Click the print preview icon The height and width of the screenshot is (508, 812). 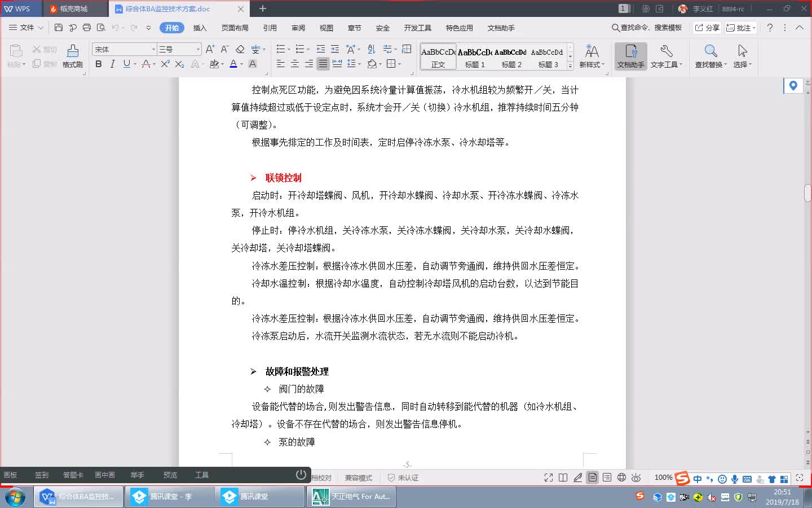pyautogui.click(x=101, y=28)
